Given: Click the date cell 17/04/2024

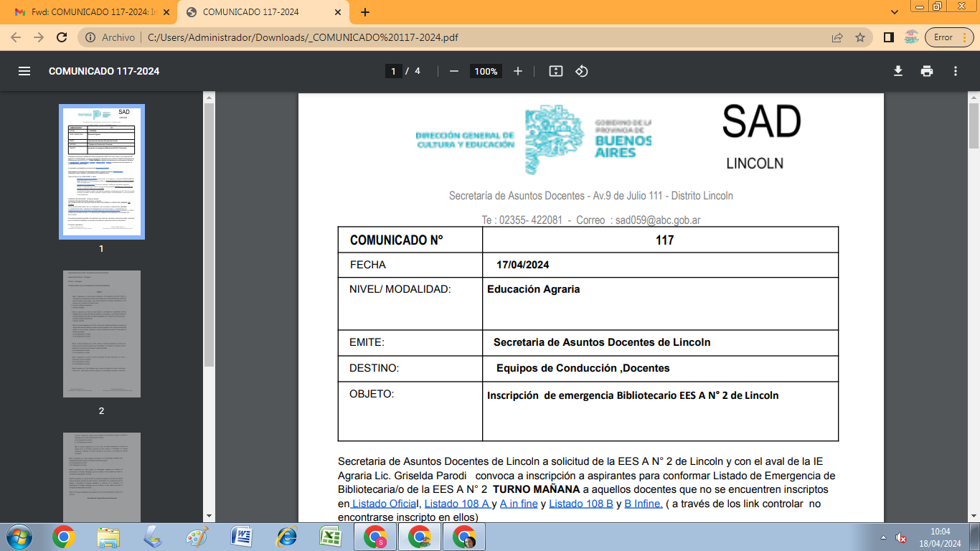Looking at the screenshot, I should [660, 265].
